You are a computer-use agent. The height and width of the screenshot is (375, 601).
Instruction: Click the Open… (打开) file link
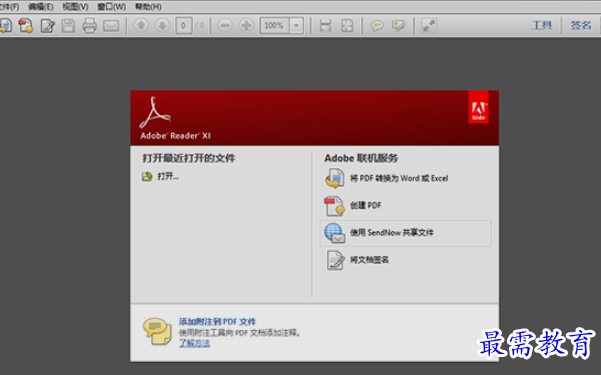click(168, 176)
